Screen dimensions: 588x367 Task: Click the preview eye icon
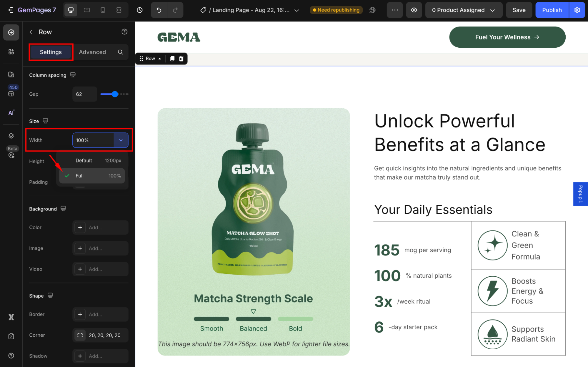[x=414, y=10]
